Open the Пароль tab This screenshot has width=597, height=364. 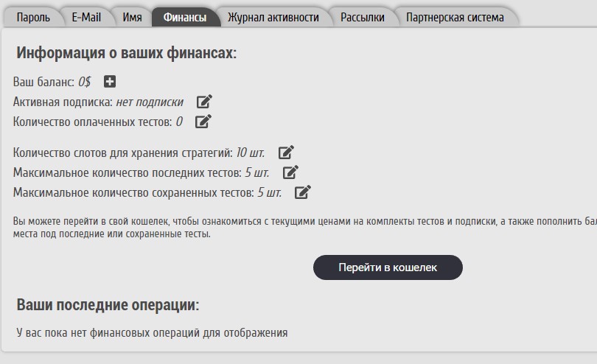coord(32,18)
